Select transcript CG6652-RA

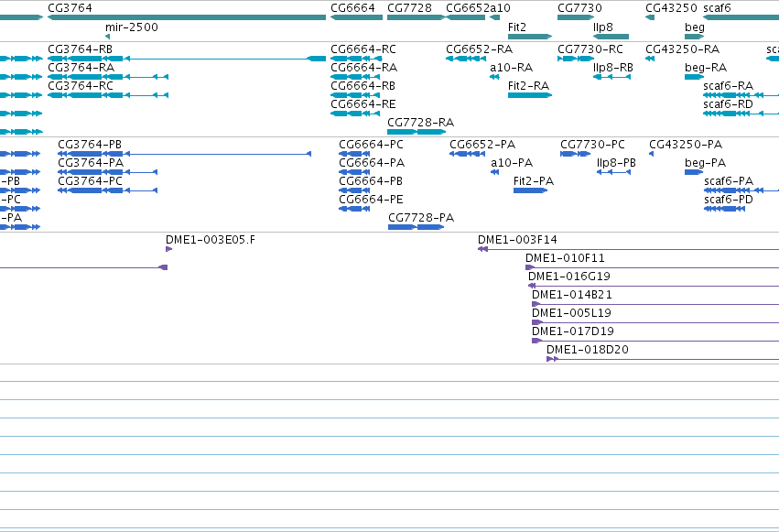(x=466, y=59)
